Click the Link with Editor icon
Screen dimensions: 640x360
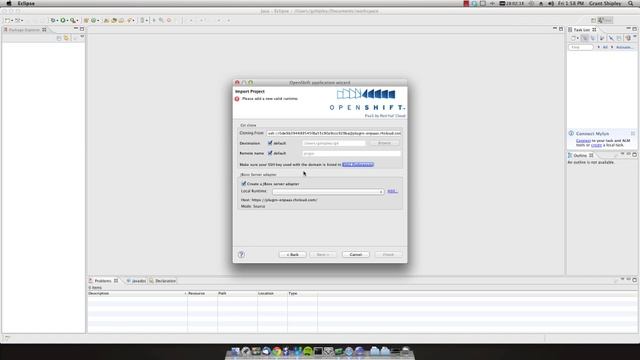(67, 38)
